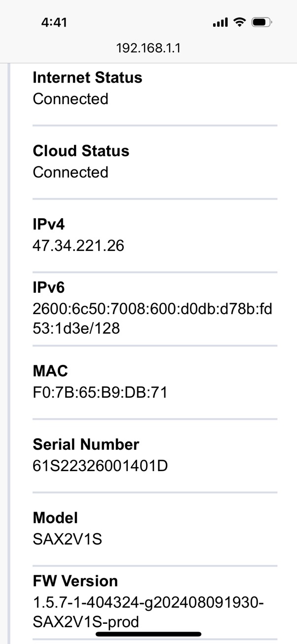Image resolution: width=297 pixels, height=644 pixels.
Task: Select the MAC address F0:7B:65:B9:DB:71
Action: pyautogui.click(x=100, y=392)
